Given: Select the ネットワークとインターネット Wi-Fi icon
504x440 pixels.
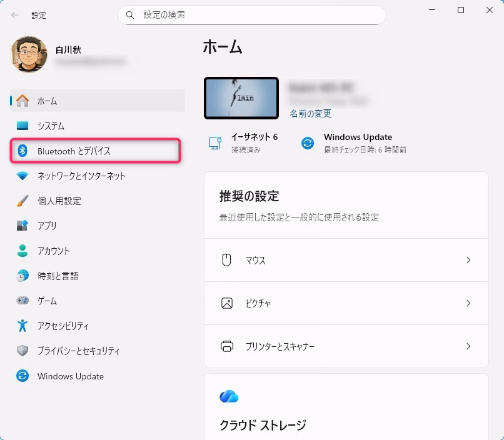Looking at the screenshot, I should pyautogui.click(x=23, y=176).
